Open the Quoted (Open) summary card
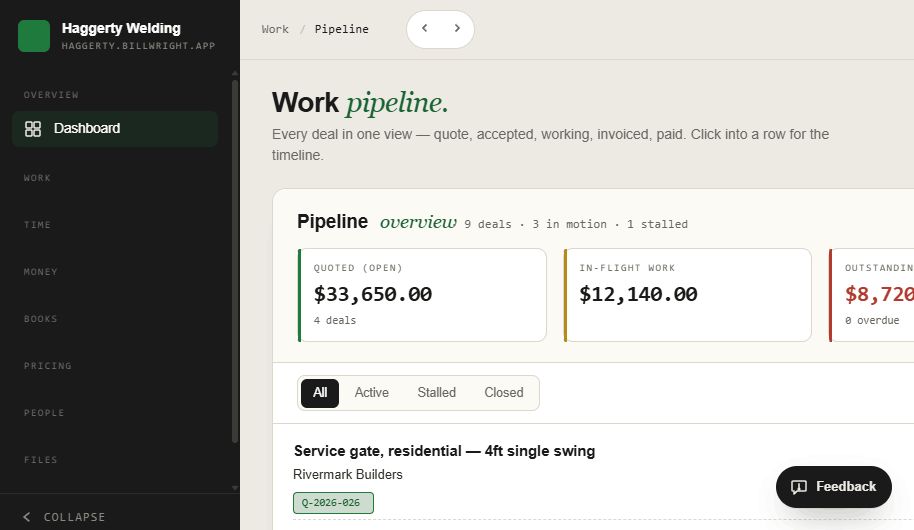Image resolution: width=914 pixels, height=530 pixels. tap(423, 295)
